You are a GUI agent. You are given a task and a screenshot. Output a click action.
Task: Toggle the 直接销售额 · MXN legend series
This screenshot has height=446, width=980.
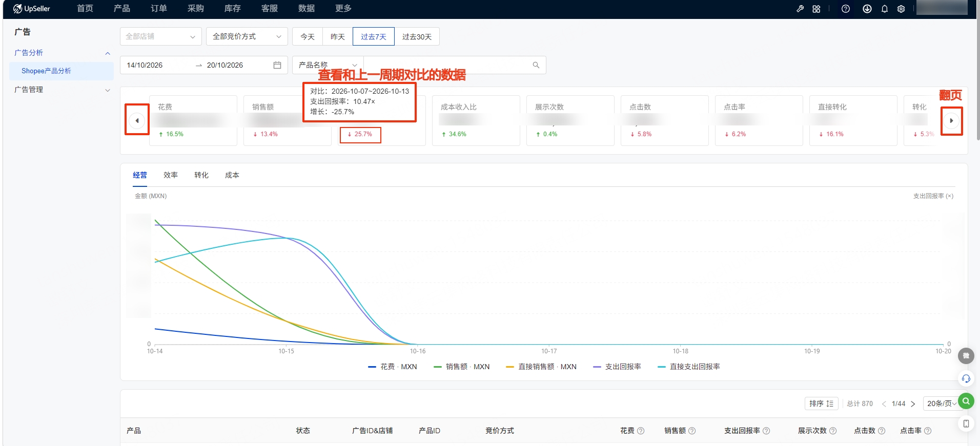541,367
